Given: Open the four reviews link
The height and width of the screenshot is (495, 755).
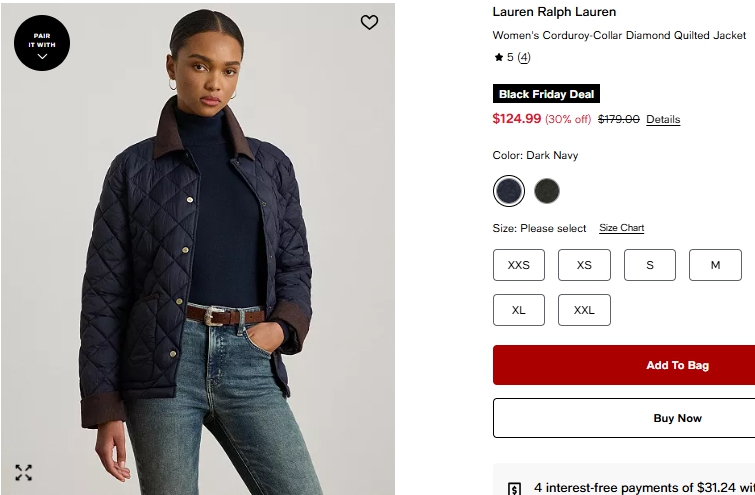Looking at the screenshot, I should [x=524, y=57].
